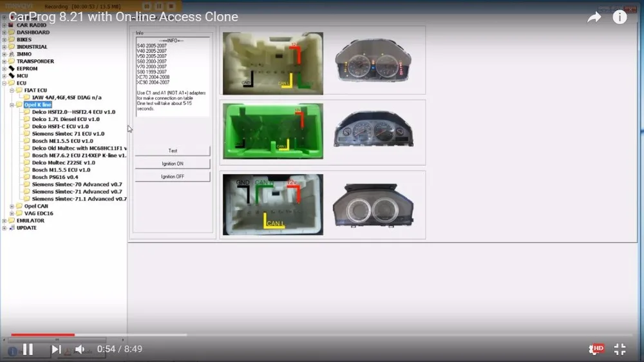644x362 pixels.
Task: Open Siemens Simtec-71.1 Advanced v0.7
Action: [79, 199]
